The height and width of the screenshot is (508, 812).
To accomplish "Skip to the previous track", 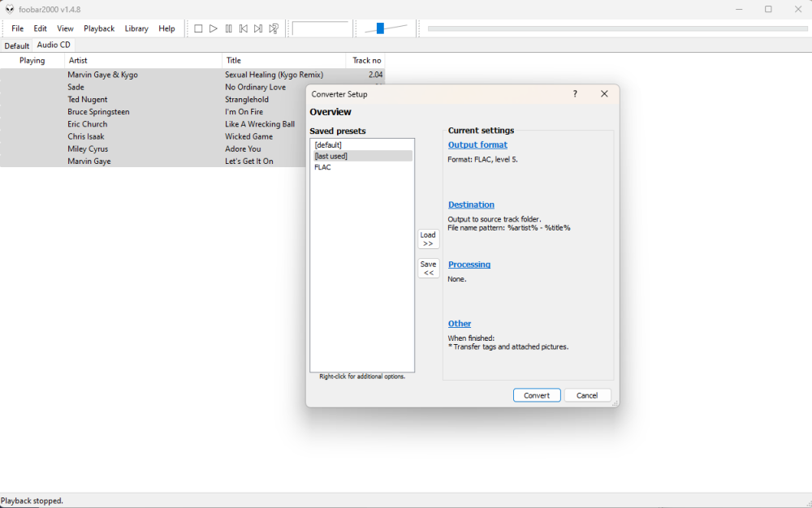I will pyautogui.click(x=243, y=28).
